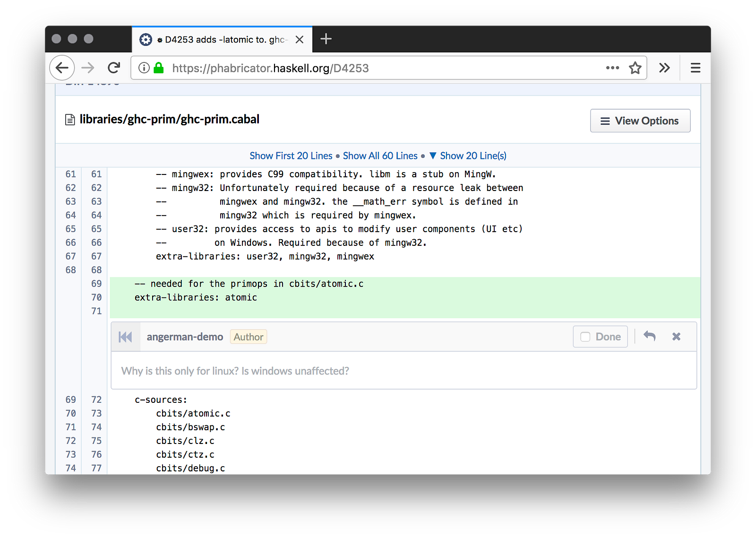The width and height of the screenshot is (756, 539).
Task: Mark the inline comment as Done
Action: click(x=600, y=337)
